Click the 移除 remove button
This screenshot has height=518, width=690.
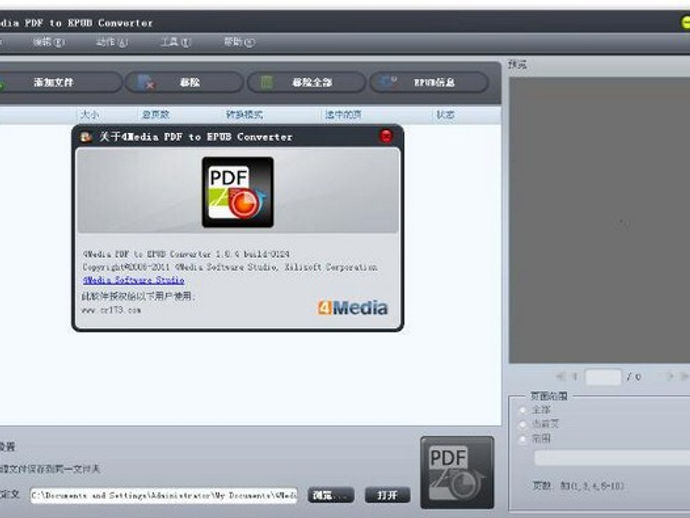pos(184,82)
